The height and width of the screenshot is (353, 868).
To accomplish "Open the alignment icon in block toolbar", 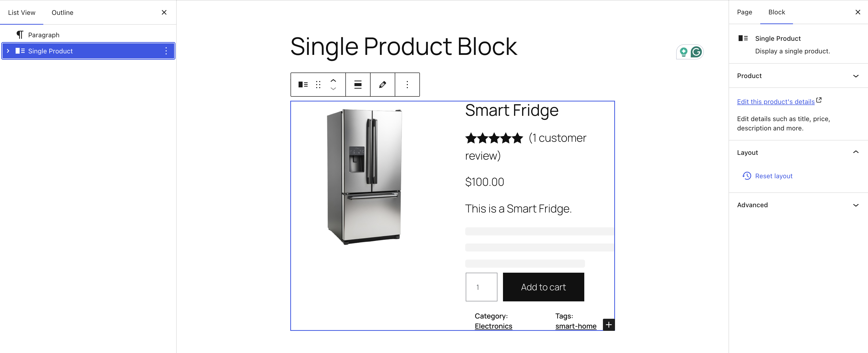I will tap(357, 84).
